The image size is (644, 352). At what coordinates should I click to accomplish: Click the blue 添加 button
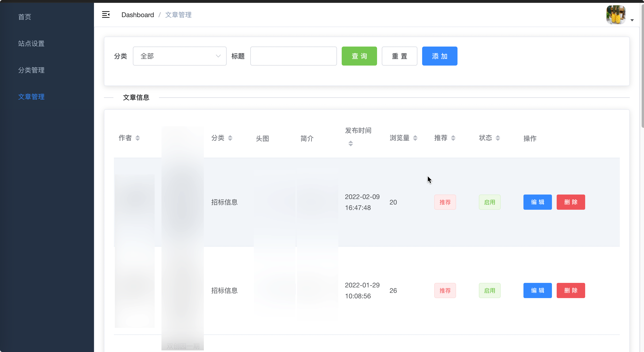tap(439, 56)
